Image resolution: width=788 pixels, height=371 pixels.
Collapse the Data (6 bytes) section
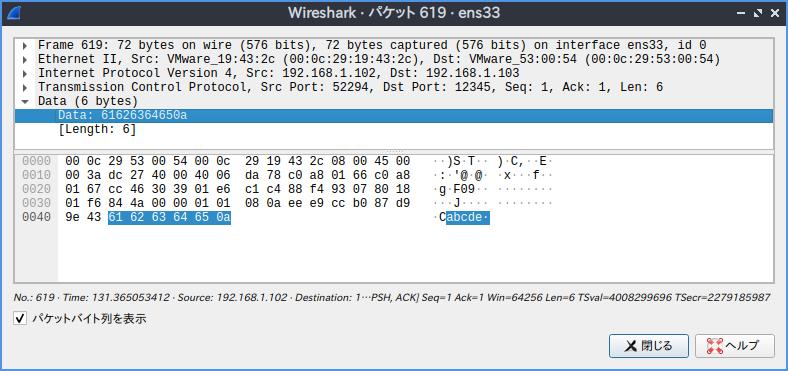tap(25, 102)
